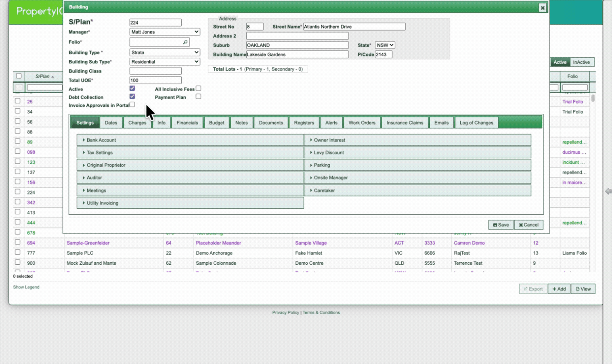Open the Building Sub Type dropdown
Image resolution: width=612 pixels, height=364 pixels.
coord(165,62)
